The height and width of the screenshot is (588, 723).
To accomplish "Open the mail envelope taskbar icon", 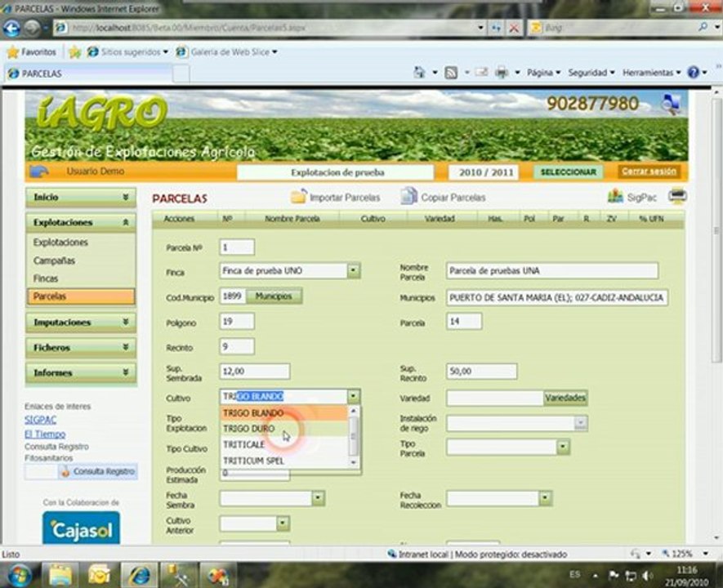I will (x=99, y=576).
